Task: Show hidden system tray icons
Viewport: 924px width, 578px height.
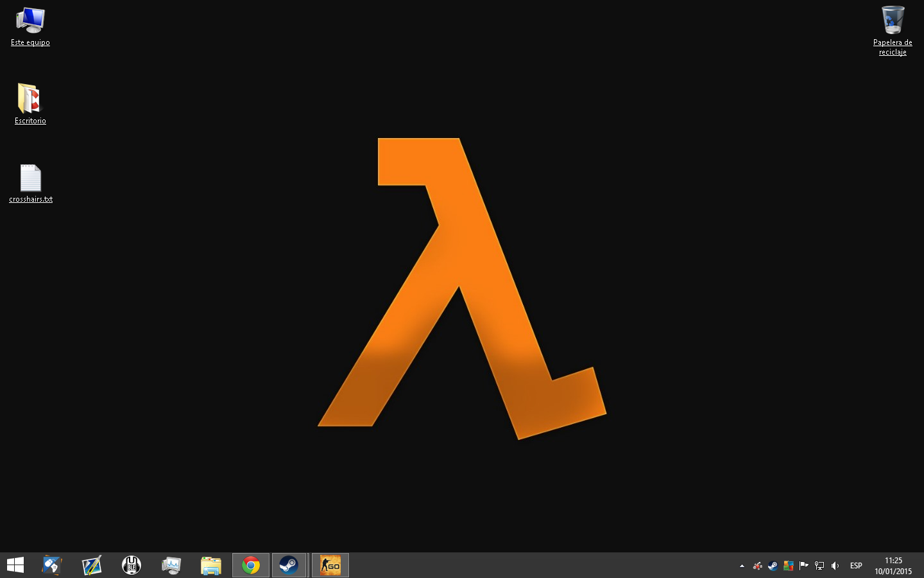Action: pos(742,566)
